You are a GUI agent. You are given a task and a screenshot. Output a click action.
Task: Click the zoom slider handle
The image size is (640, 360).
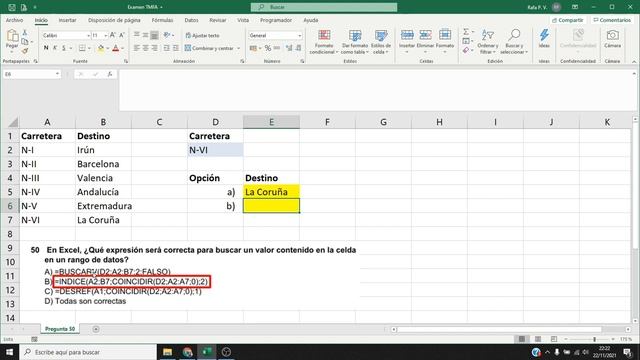(594, 339)
